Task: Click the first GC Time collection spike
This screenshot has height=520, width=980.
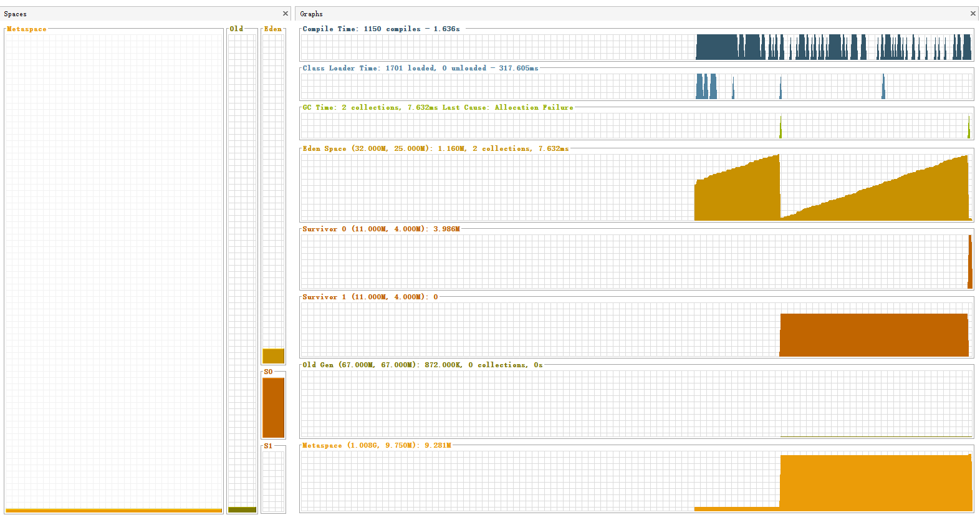Action: point(781,128)
